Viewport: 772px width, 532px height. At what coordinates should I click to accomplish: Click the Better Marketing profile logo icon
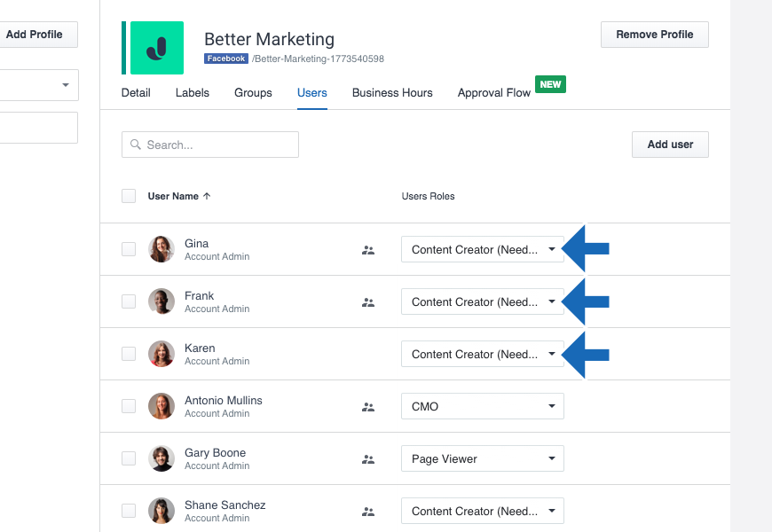157,48
